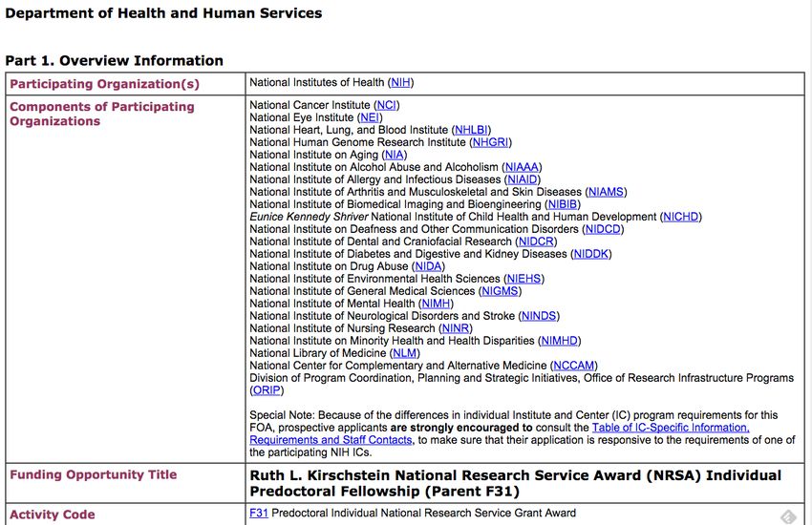The width and height of the screenshot is (812, 525).
Task: Click the NIDCD link
Action: click(603, 229)
